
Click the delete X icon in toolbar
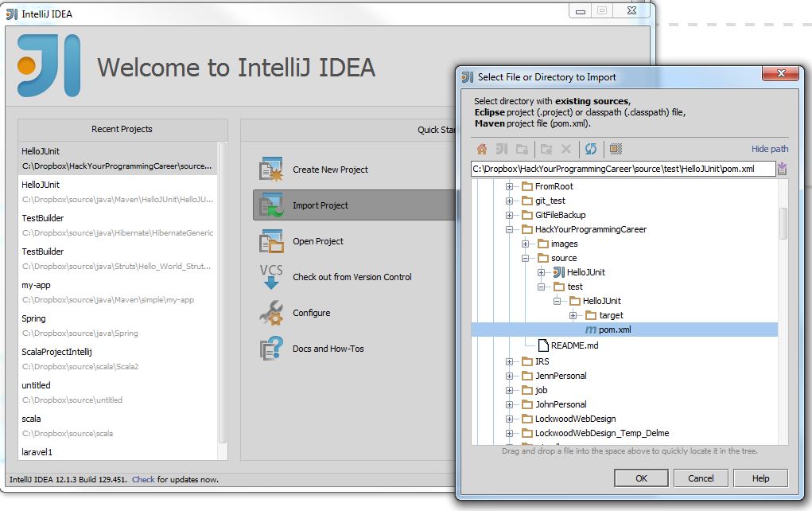pyautogui.click(x=566, y=150)
